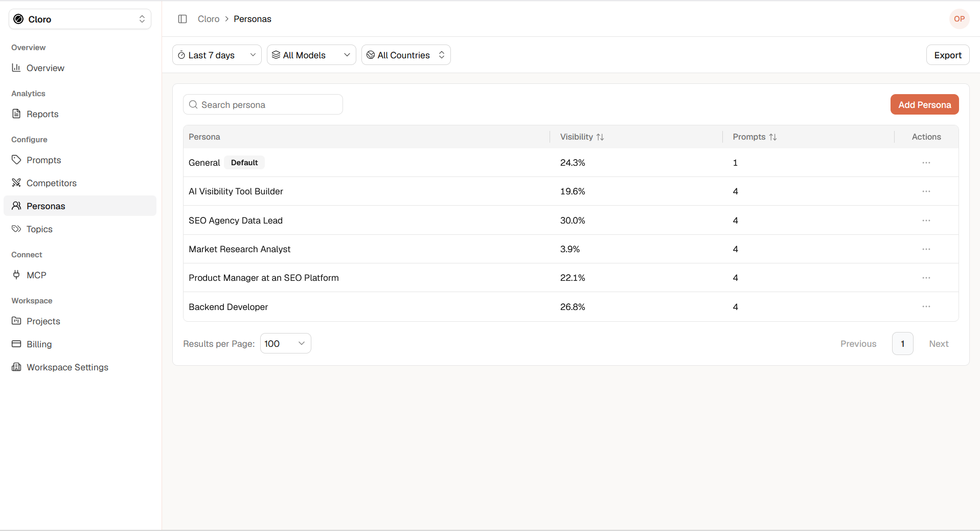Screen dimensions: 980x531
Task: Open actions menu for SEO Agency Data Lead
Action: 926,220
